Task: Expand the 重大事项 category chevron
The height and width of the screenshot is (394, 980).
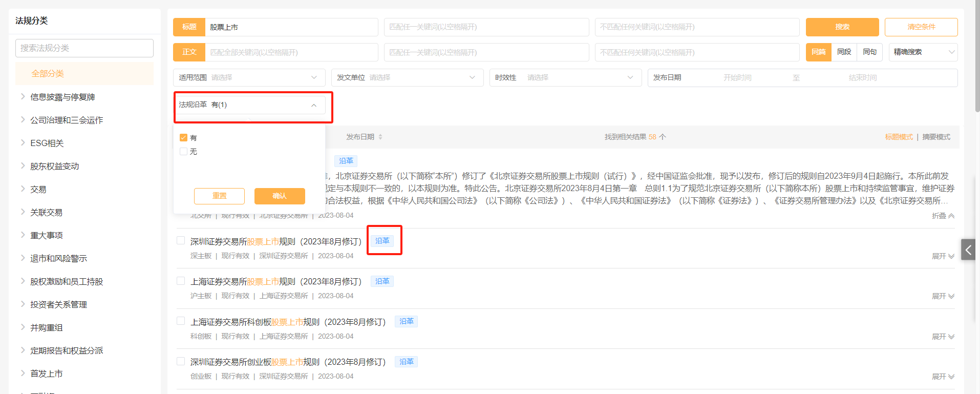Action: tap(23, 235)
